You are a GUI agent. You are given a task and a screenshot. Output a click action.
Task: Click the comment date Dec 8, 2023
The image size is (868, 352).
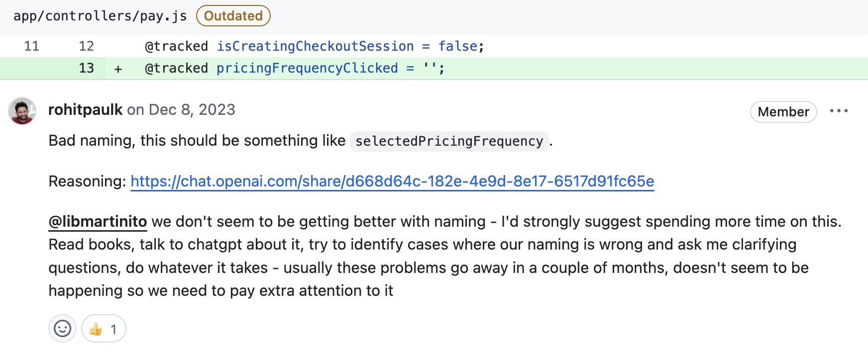coord(192,109)
